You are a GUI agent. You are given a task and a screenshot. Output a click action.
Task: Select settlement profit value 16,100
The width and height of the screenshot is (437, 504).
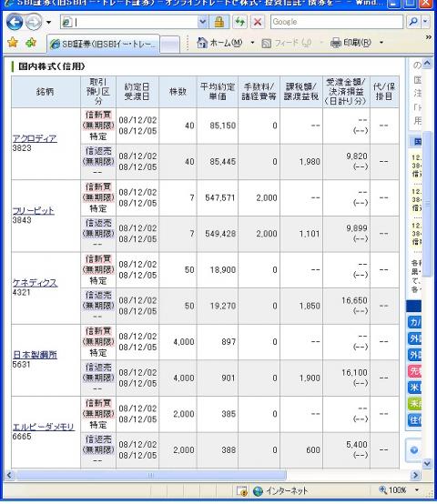pos(354,372)
